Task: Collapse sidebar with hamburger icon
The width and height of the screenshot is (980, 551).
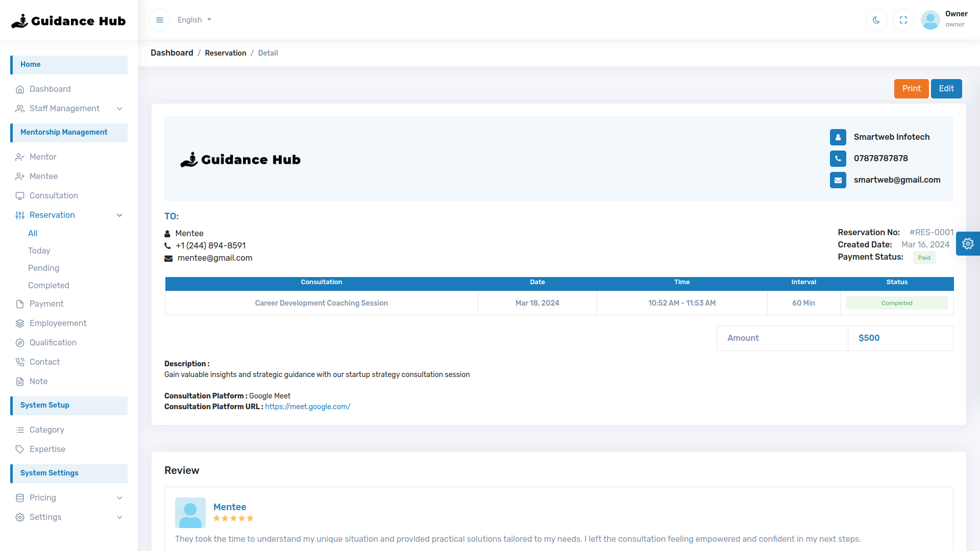Action: pos(160,20)
